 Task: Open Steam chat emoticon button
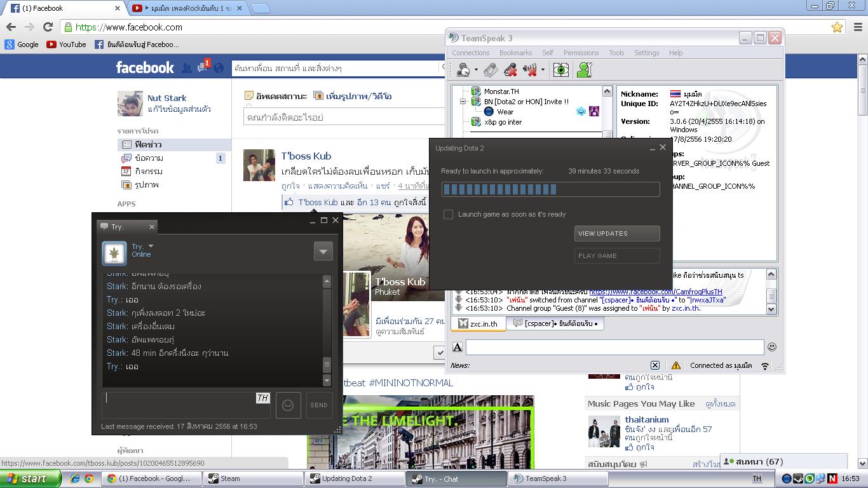point(288,405)
